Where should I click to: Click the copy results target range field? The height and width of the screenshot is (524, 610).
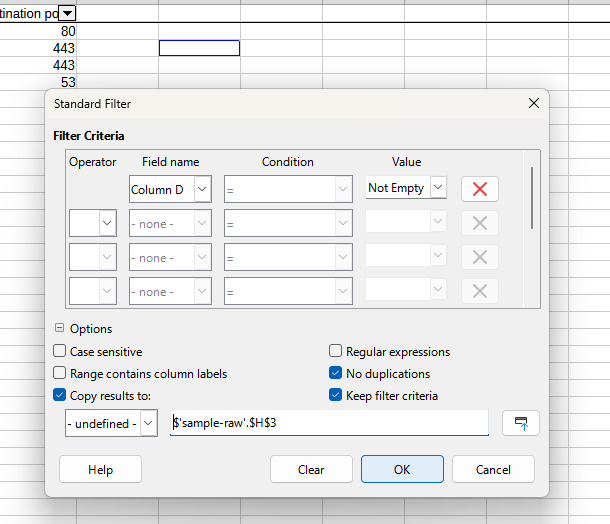[328, 423]
